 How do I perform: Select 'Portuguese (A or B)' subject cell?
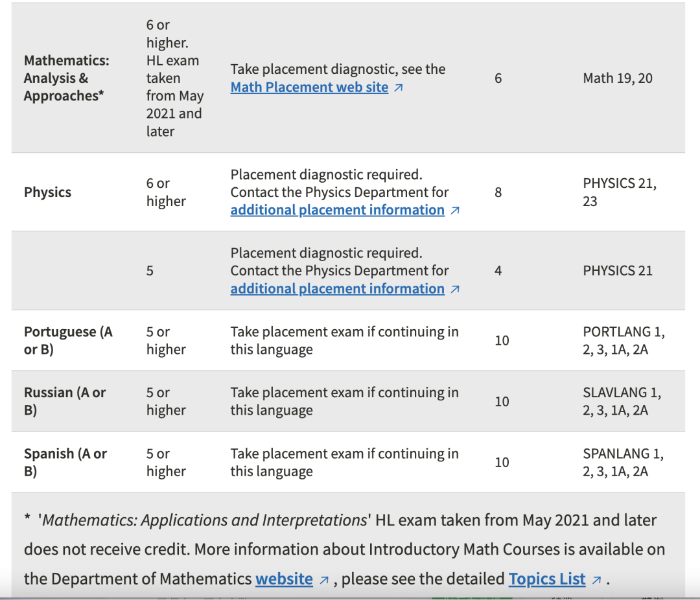[68, 340]
